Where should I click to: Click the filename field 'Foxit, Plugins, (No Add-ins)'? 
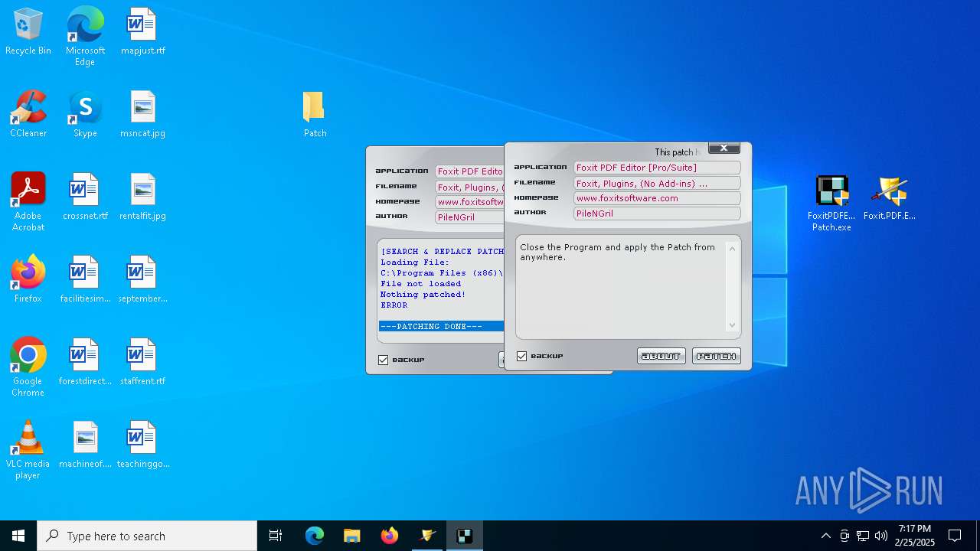[657, 184]
